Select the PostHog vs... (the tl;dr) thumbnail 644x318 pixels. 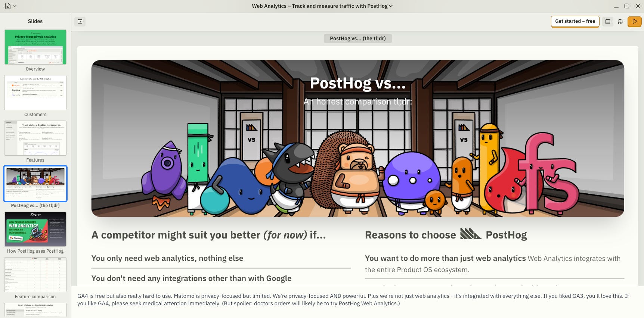35,184
